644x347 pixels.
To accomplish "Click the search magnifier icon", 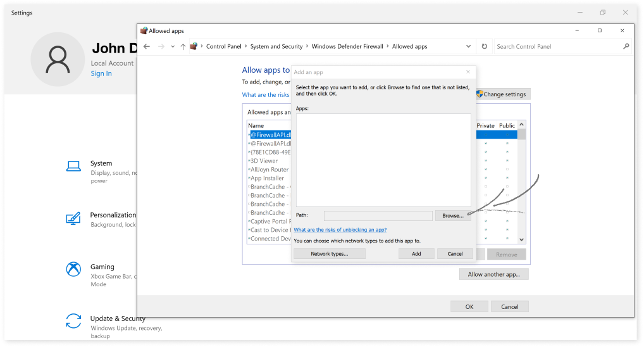I will 626,46.
